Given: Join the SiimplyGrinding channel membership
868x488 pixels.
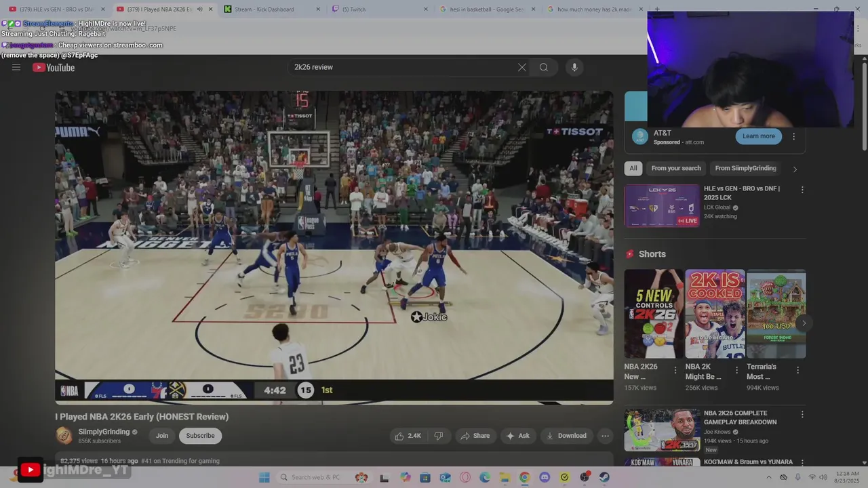Looking at the screenshot, I should tap(162, 436).
